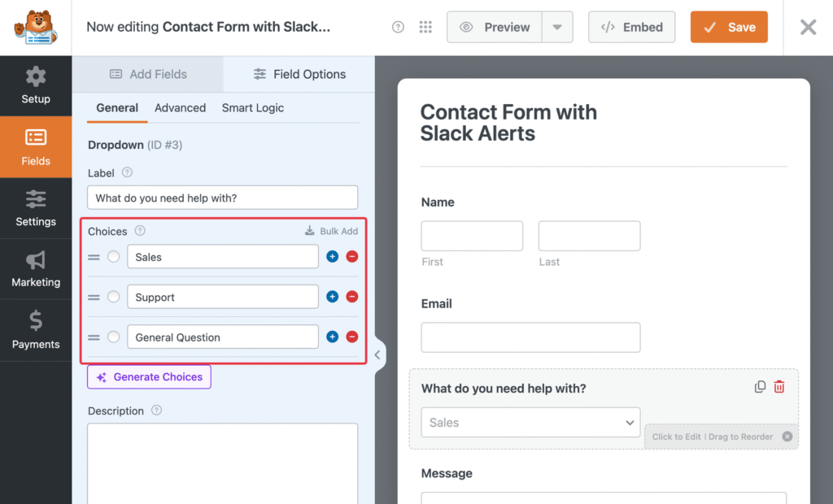Close the form builder with the X
The height and width of the screenshot is (504, 833).
(808, 27)
